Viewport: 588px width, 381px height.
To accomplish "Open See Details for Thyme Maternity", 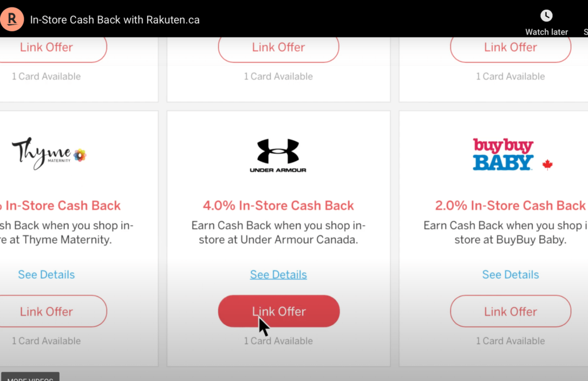I will pyautogui.click(x=47, y=275).
